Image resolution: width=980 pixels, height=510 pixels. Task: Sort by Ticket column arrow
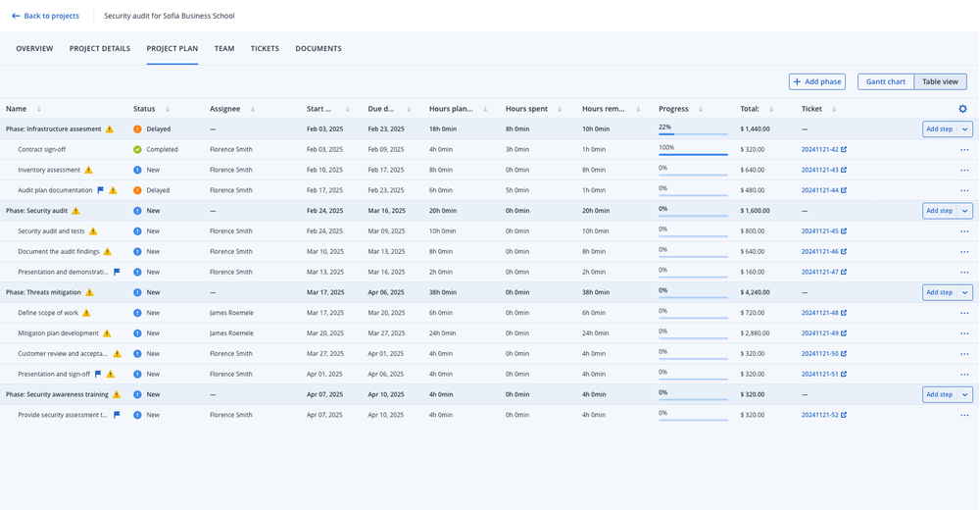[x=834, y=109]
